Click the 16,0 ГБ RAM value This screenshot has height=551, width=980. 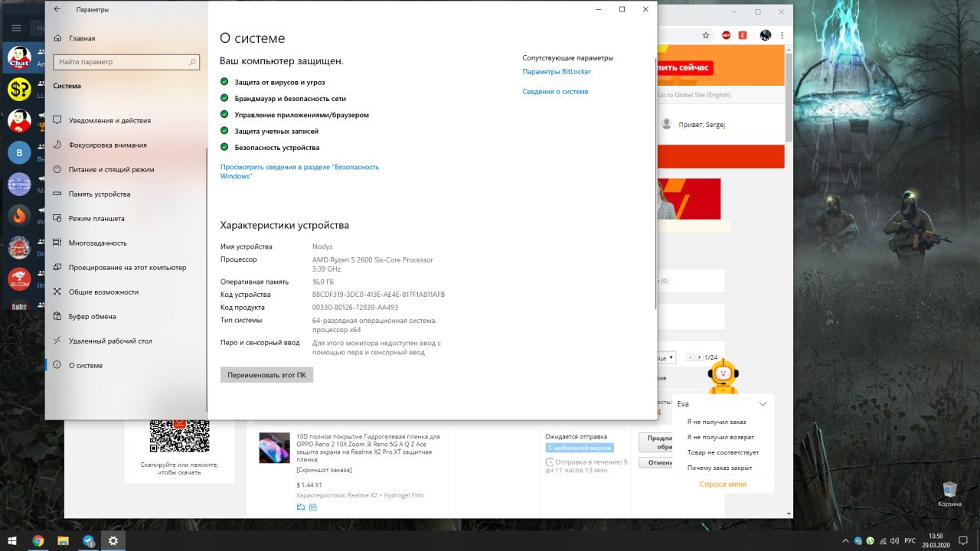[322, 282]
